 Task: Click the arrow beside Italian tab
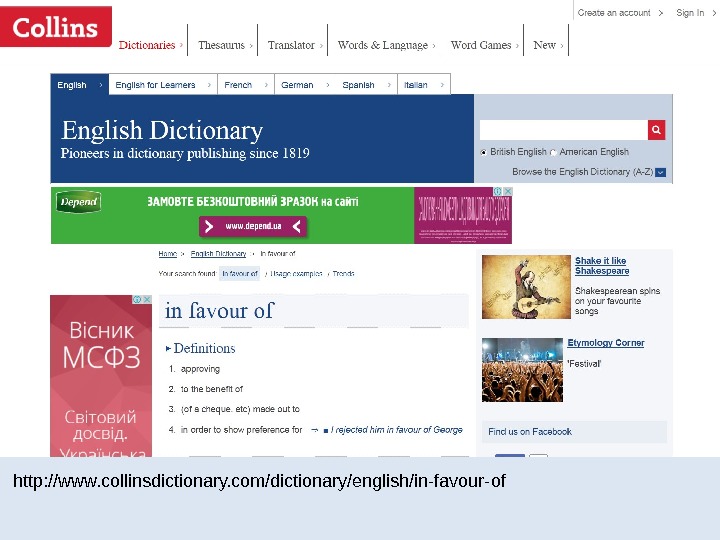442,85
